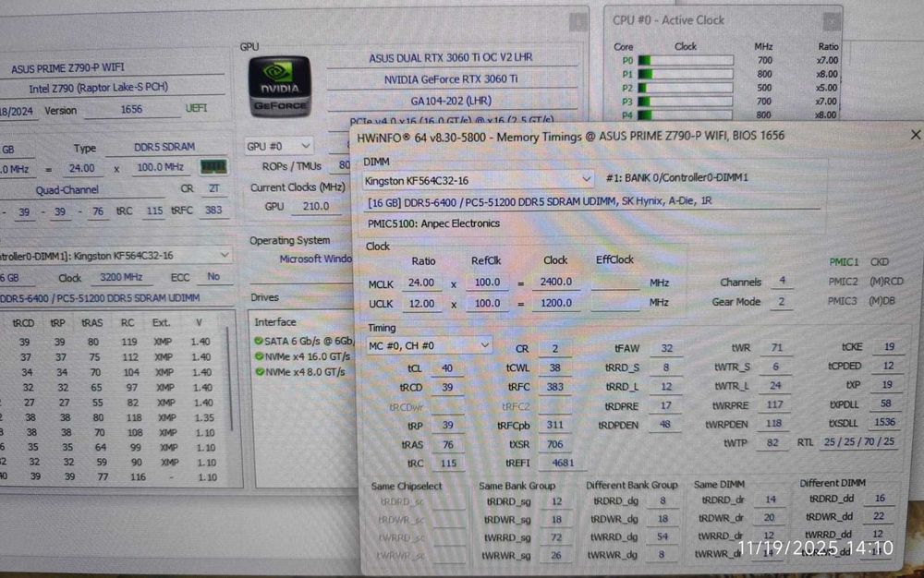Click the P0 core clock bar
The height and width of the screenshot is (578, 924).
click(686, 60)
